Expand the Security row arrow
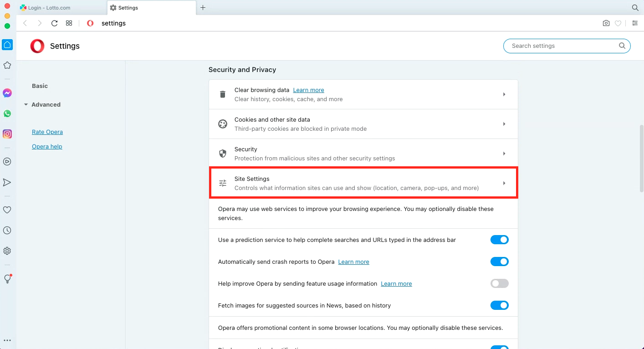644x349 pixels. [504, 154]
